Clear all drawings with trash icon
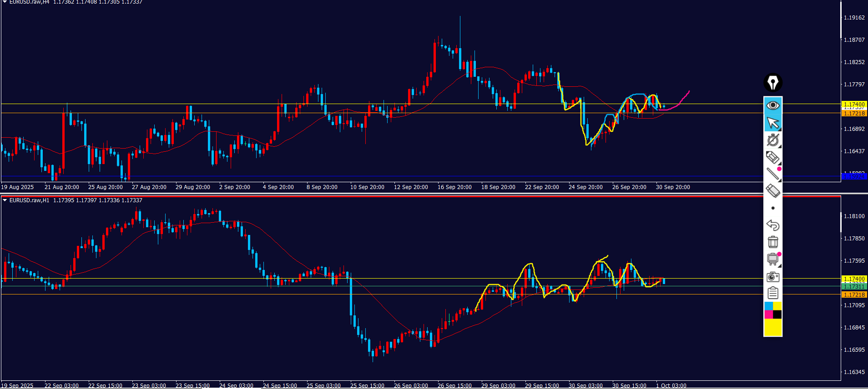 pos(772,242)
